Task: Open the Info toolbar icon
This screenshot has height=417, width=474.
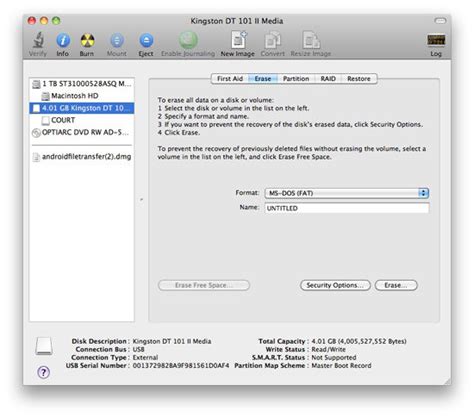Action: [63, 41]
